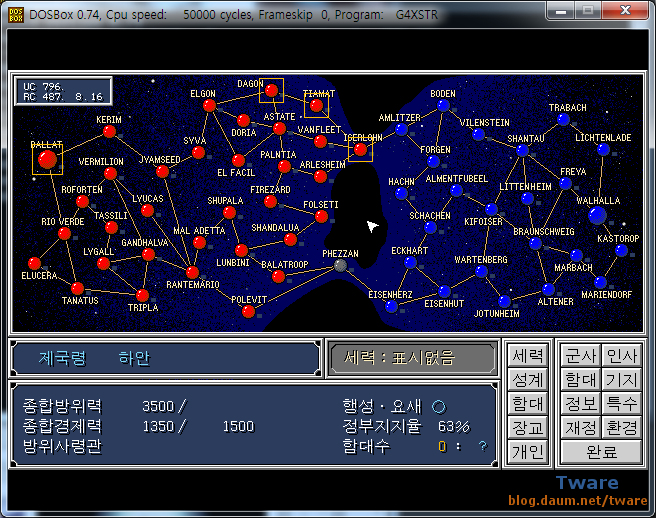The width and height of the screenshot is (656, 518).
Task: Click the grey PHEZZAN planet
Action: (x=341, y=265)
